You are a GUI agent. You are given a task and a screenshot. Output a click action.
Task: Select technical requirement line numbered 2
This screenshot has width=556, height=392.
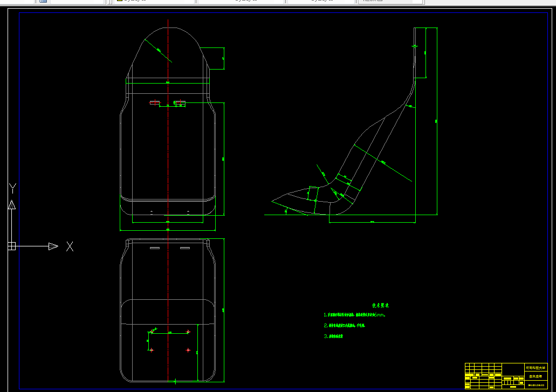344,325
